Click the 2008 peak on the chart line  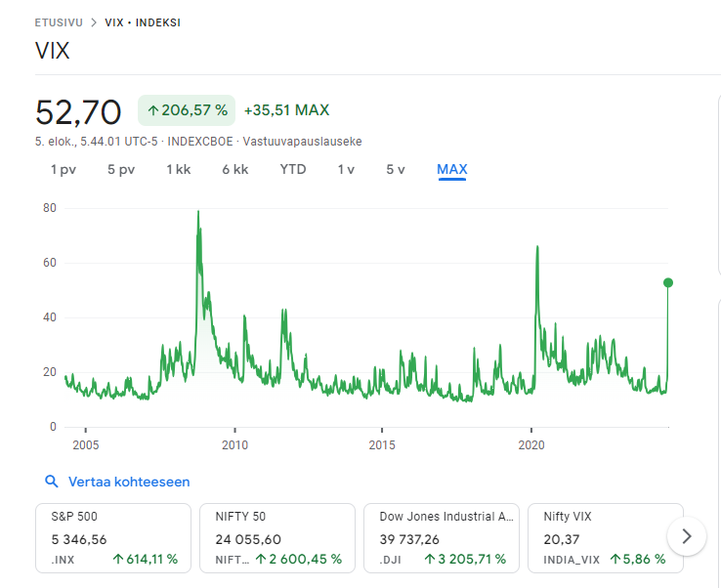[198, 212]
